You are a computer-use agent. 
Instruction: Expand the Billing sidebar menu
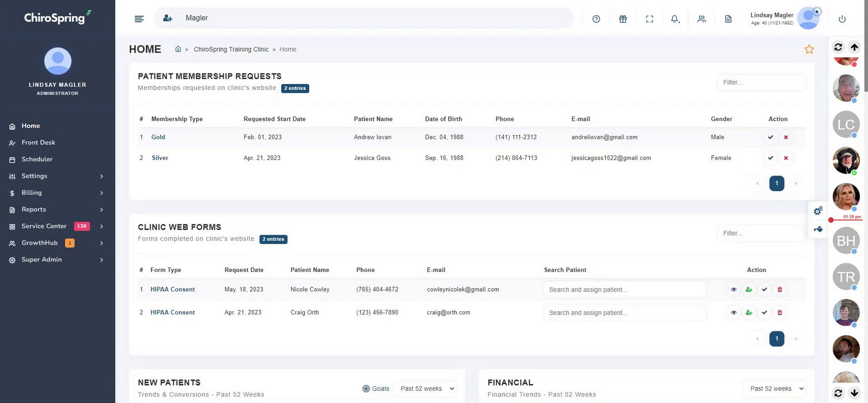click(x=58, y=193)
